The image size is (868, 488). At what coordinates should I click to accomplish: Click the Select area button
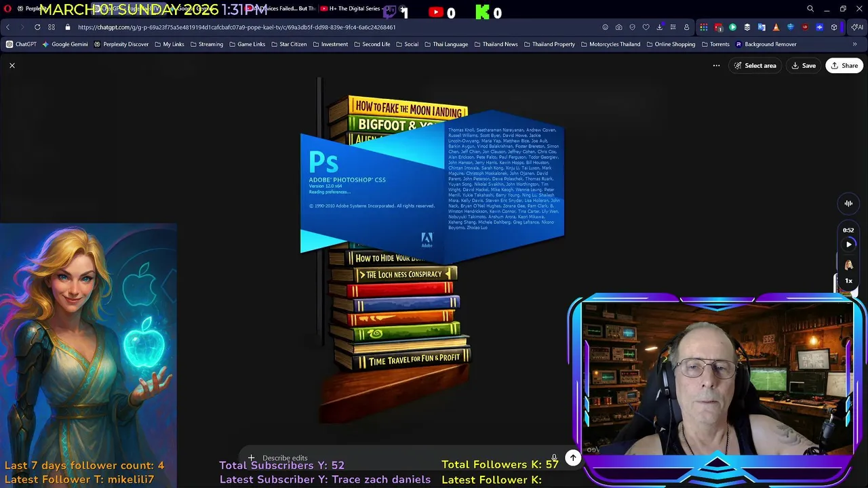(x=755, y=66)
